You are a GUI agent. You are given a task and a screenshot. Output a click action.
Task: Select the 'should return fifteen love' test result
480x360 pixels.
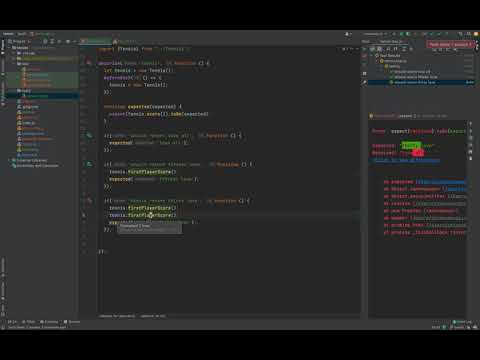416,77
